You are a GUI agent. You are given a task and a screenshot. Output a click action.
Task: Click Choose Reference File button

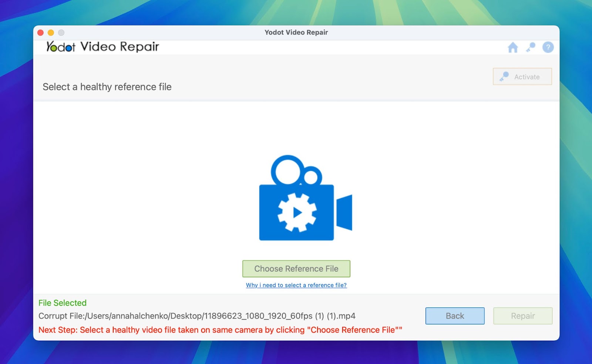pos(296,269)
